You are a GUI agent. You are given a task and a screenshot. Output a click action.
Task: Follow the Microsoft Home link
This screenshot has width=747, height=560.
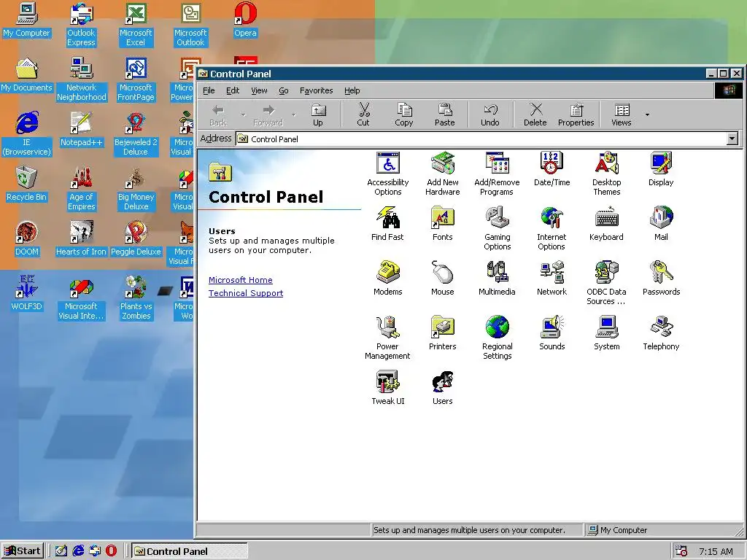pos(241,280)
